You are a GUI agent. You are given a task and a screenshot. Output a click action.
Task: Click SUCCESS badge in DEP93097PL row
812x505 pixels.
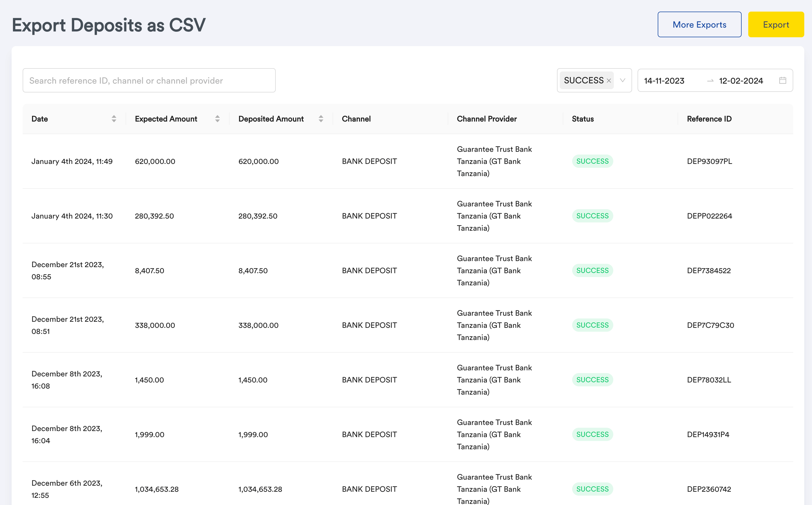[592, 161]
